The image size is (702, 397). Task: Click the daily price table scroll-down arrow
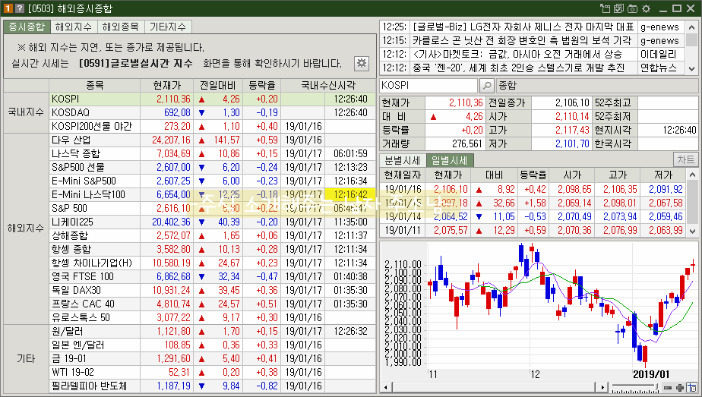tap(692, 231)
